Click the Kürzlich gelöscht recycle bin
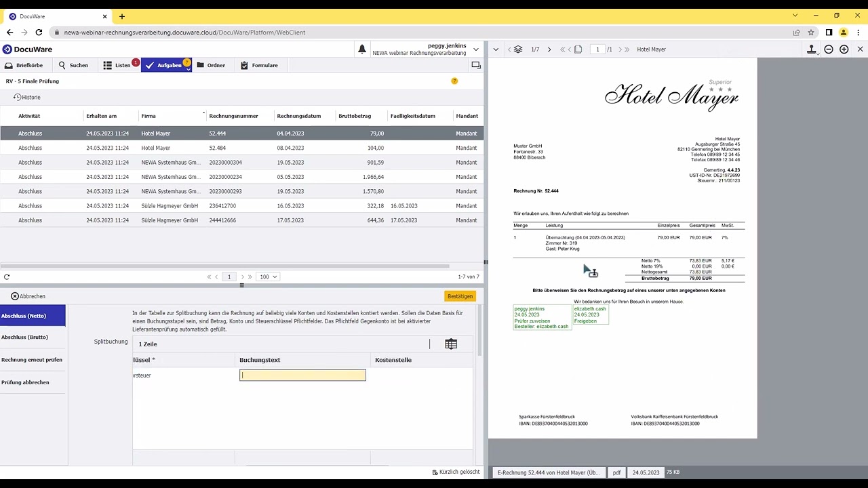The image size is (868, 488). point(456,472)
